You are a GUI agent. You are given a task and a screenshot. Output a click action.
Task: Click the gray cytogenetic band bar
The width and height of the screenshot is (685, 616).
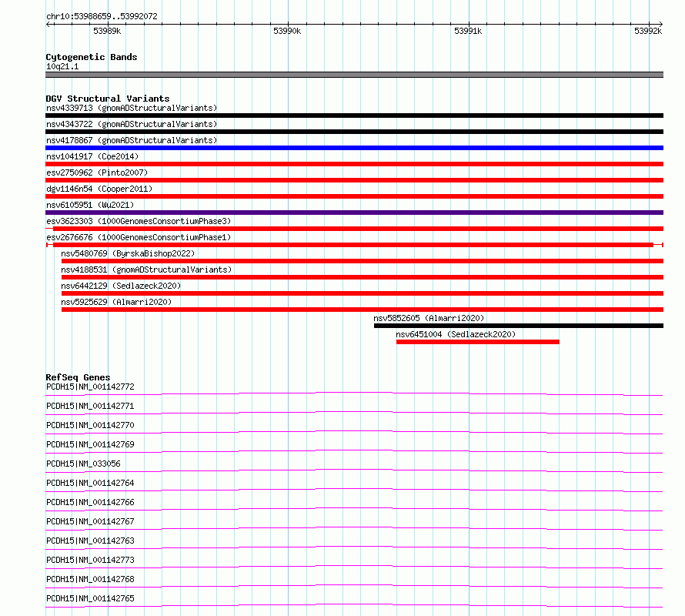(x=354, y=75)
